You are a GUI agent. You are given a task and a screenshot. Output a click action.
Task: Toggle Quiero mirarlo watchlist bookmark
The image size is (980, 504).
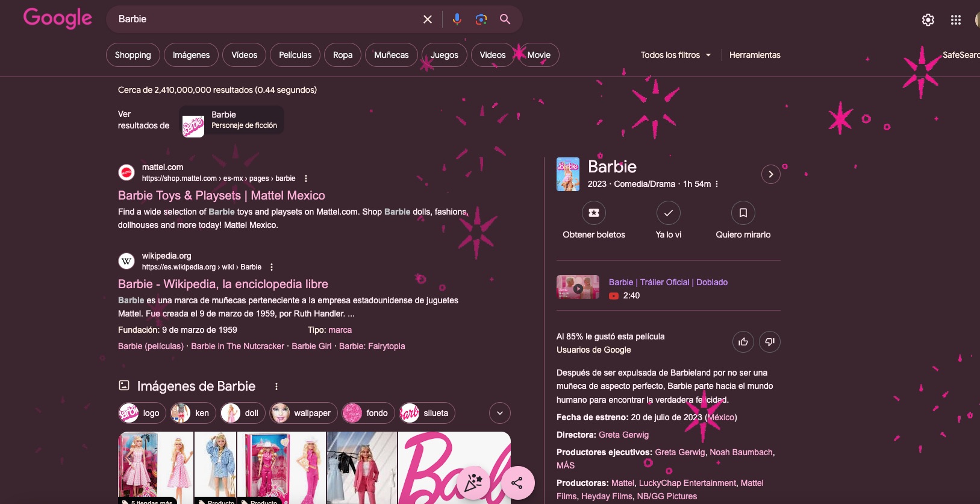743,213
